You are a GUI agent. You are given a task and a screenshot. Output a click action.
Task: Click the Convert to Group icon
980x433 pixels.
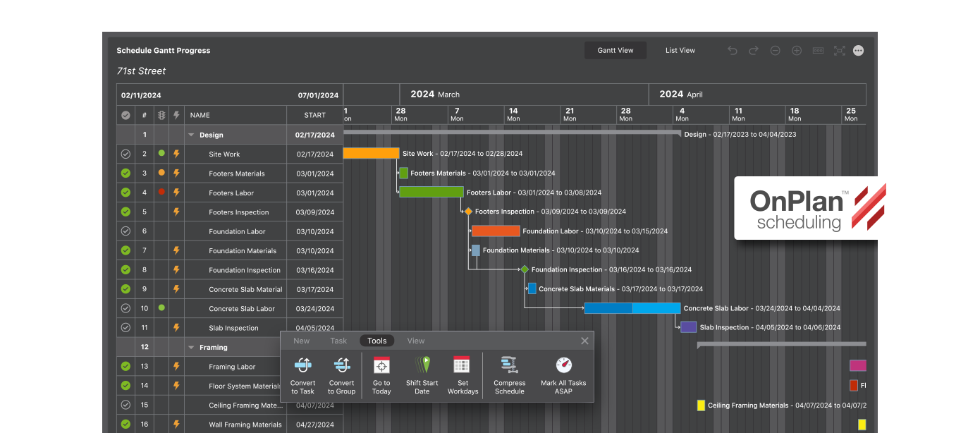pos(341,365)
